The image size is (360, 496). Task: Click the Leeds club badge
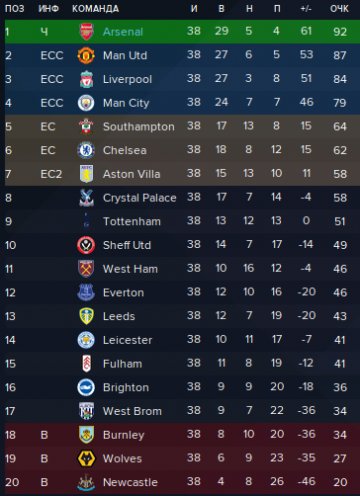(x=86, y=316)
